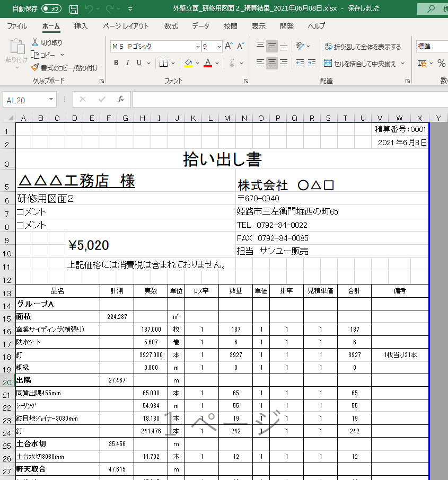Open the number format box showing 標準
This screenshot has height=480, width=448.
pyautogui.click(x=432, y=47)
